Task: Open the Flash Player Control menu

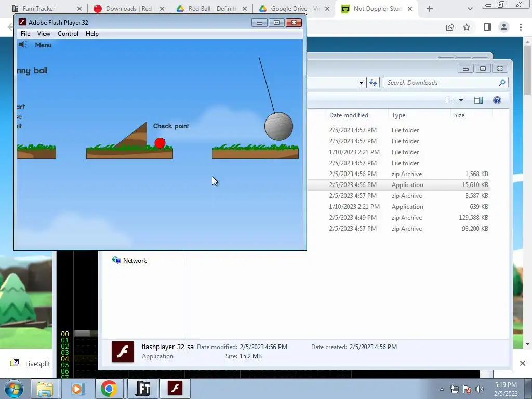Action: (68, 34)
